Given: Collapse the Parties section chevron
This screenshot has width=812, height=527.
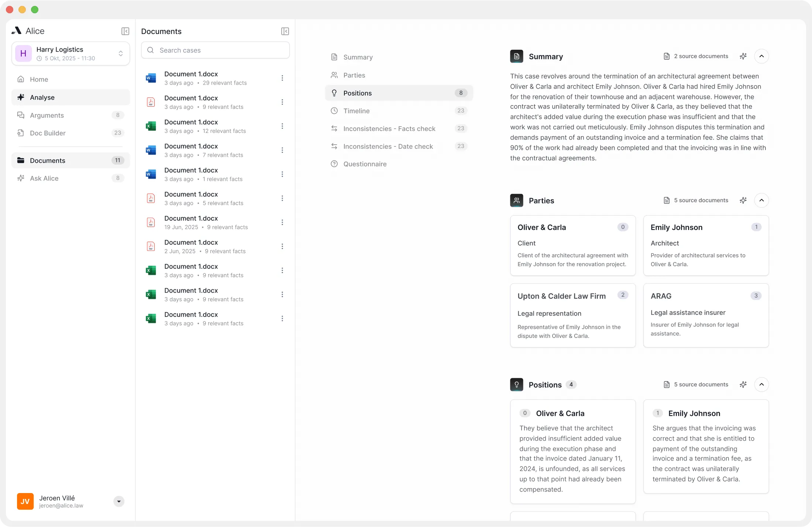Looking at the screenshot, I should 761,200.
